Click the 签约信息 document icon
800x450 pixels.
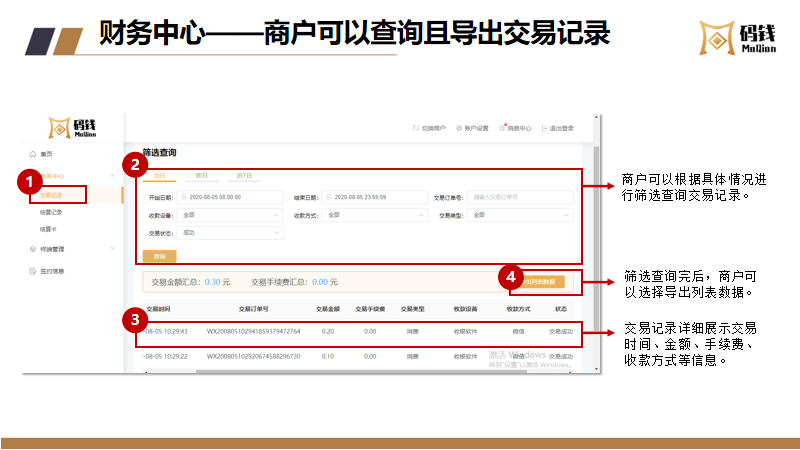click(32, 271)
